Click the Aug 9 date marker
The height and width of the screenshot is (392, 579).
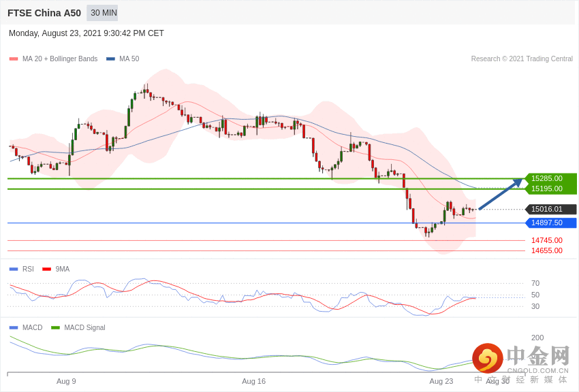click(66, 381)
